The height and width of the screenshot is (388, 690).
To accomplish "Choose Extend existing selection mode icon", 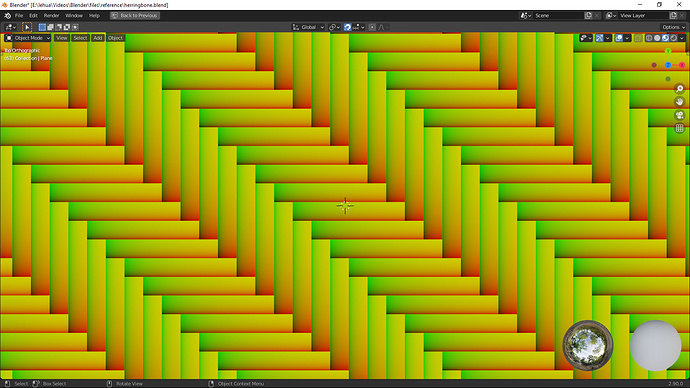I will (51, 27).
